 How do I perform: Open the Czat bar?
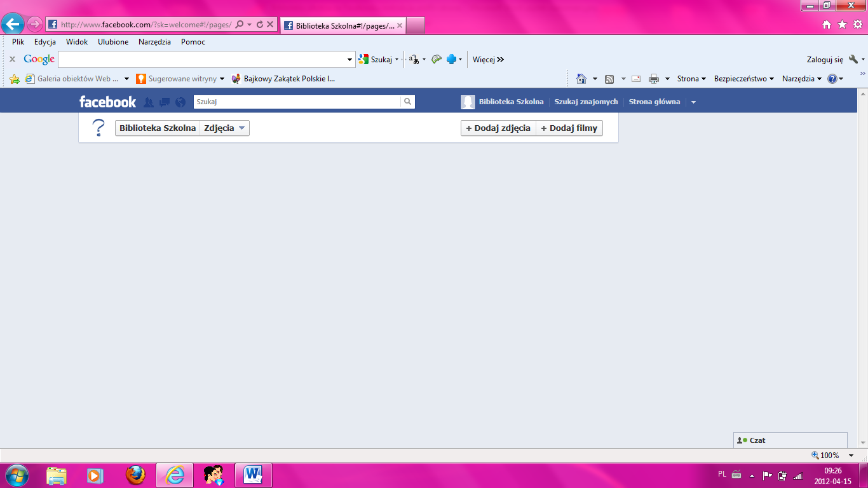point(790,440)
